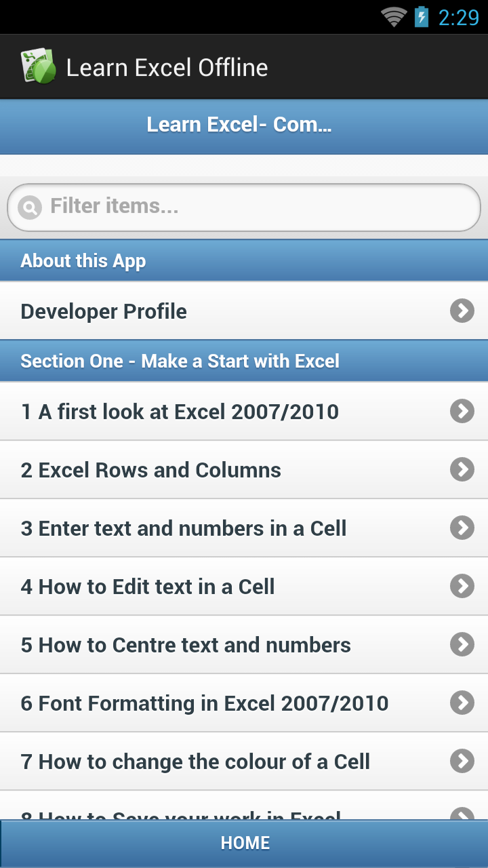The image size is (488, 868).
Task: Tap the search magnifier icon in filter box
Action: 30,207
